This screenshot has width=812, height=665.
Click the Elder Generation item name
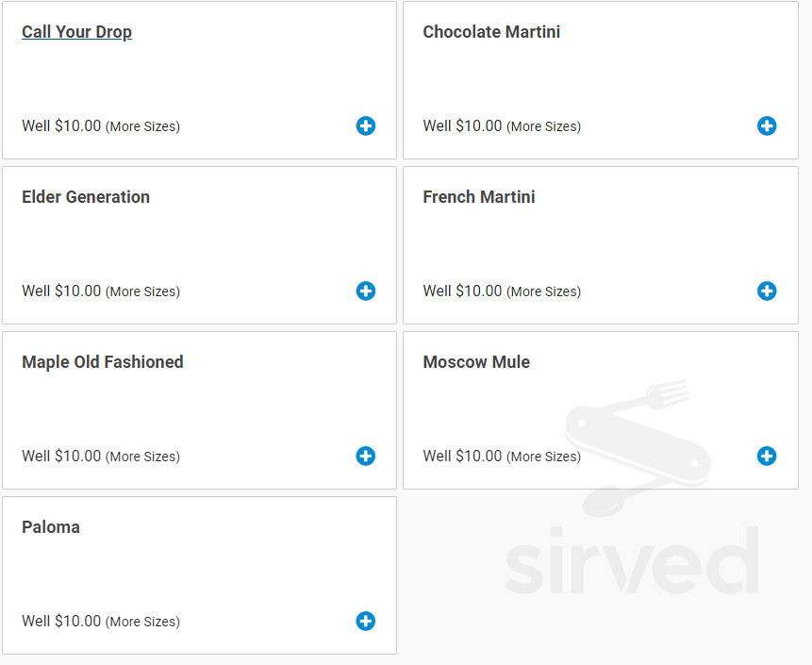point(86,197)
